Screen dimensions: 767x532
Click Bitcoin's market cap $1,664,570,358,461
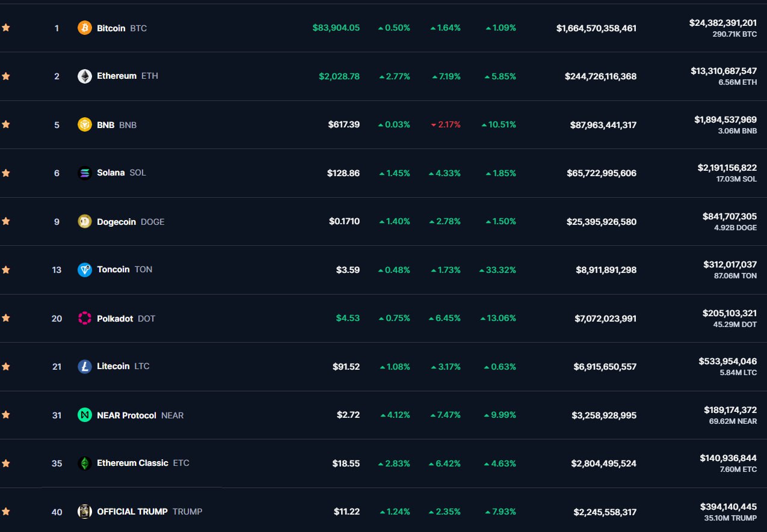click(596, 28)
